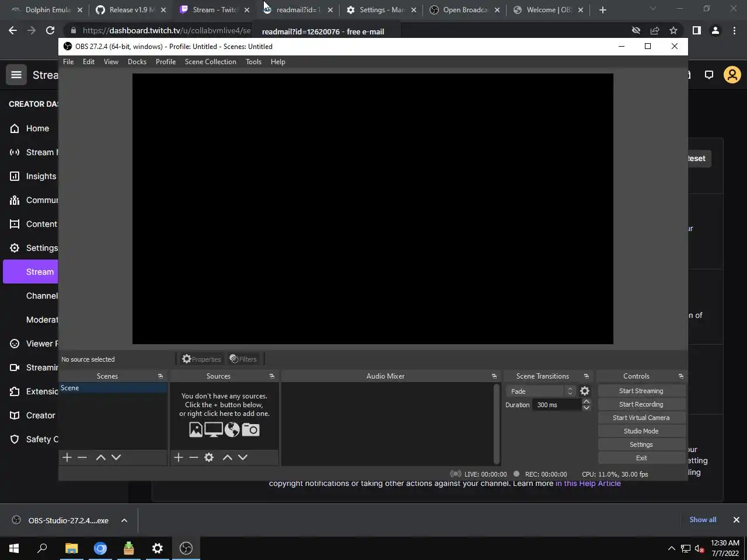Image resolution: width=747 pixels, height=560 pixels.
Task: Open the Edit menu in OBS
Action: coord(89,62)
